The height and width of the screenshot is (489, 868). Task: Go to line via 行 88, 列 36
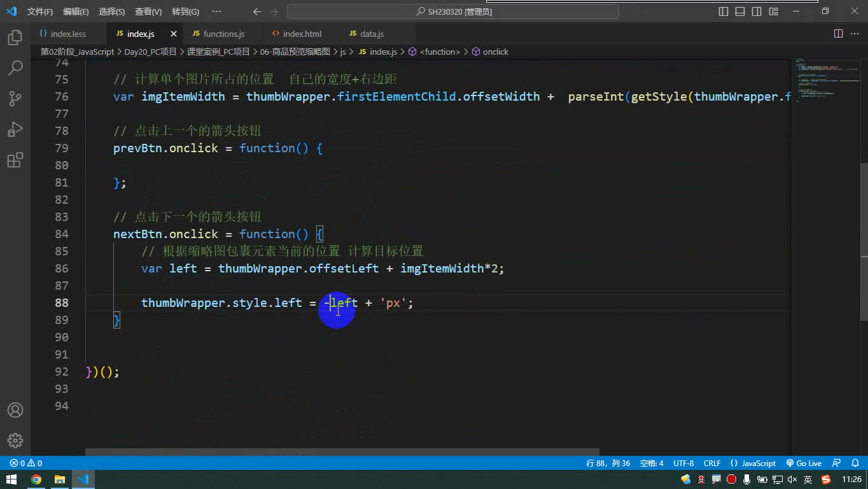click(608, 463)
